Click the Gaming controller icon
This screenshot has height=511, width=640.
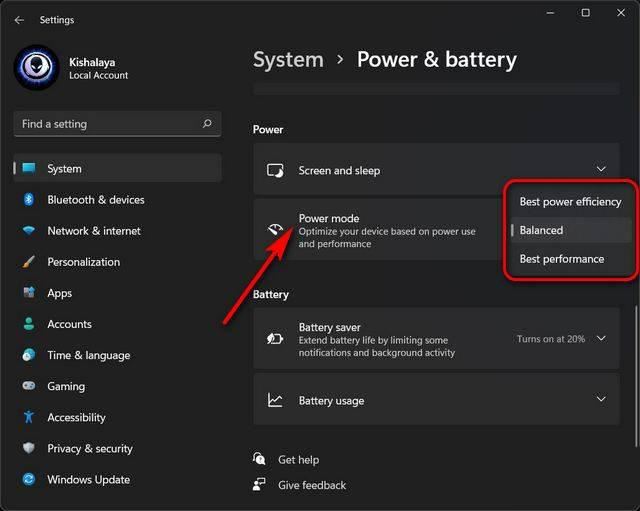point(28,386)
